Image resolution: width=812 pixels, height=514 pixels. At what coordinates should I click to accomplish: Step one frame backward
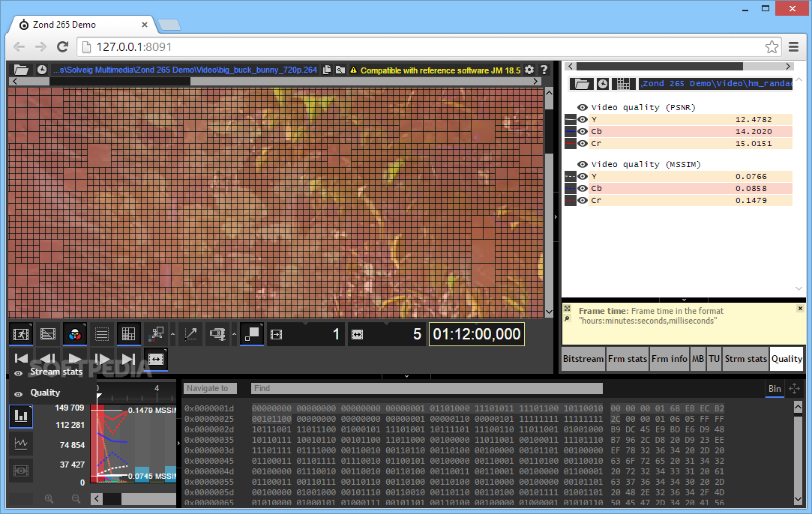[x=48, y=359]
